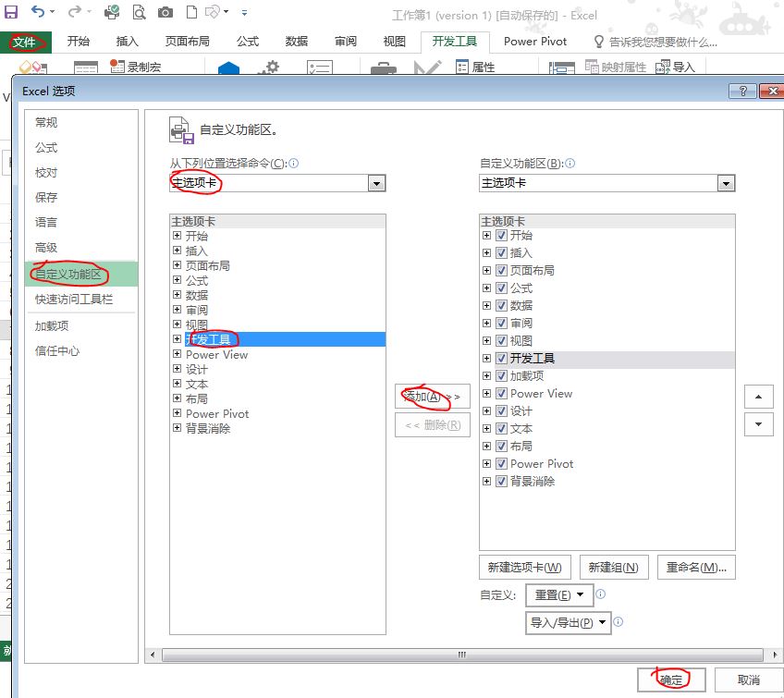Uncheck the 开发工具 checkbox in right list

(x=501, y=359)
